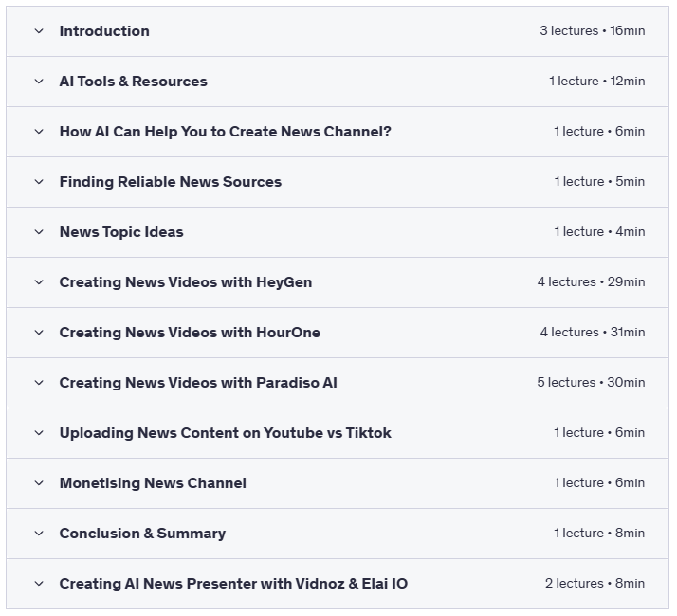The image size is (677, 616).
Task: Click chevron beside AI Tools & Resources
Action: tap(39, 82)
